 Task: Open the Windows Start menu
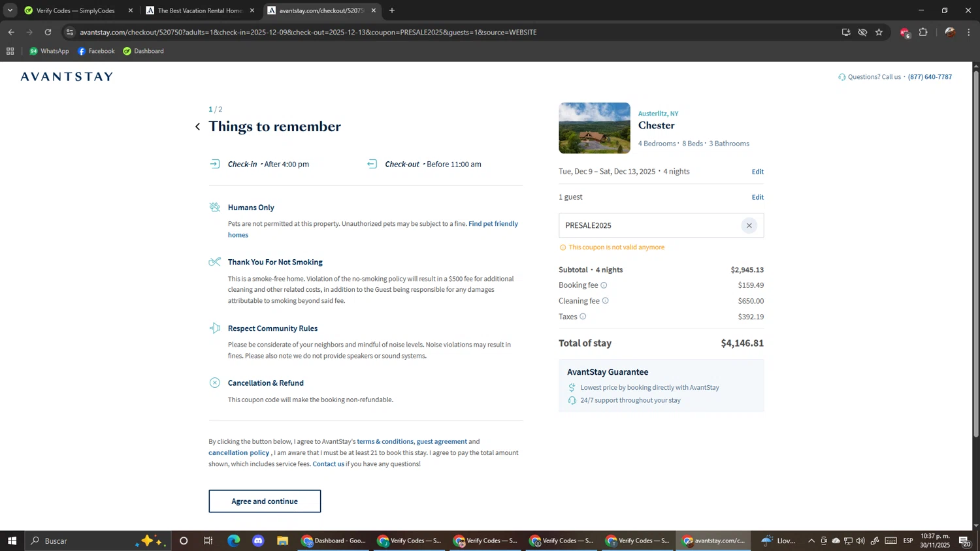point(12,541)
